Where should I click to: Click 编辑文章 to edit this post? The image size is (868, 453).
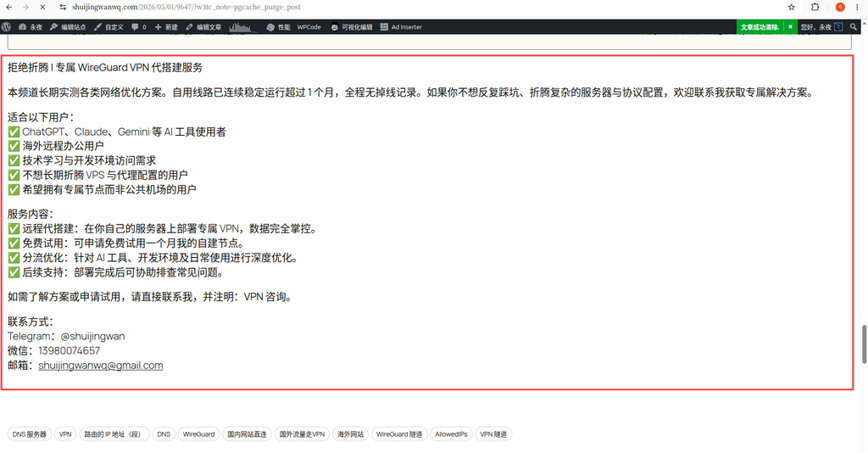click(203, 26)
